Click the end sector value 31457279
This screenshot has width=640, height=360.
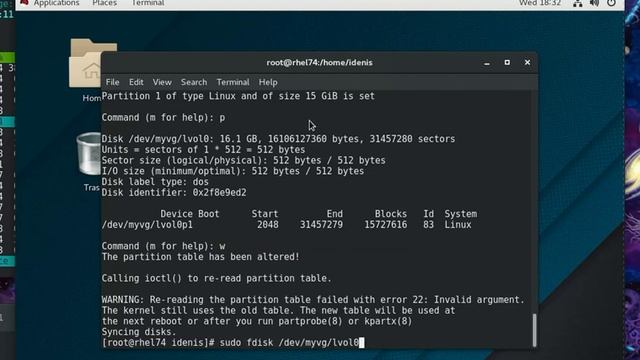tap(321, 224)
